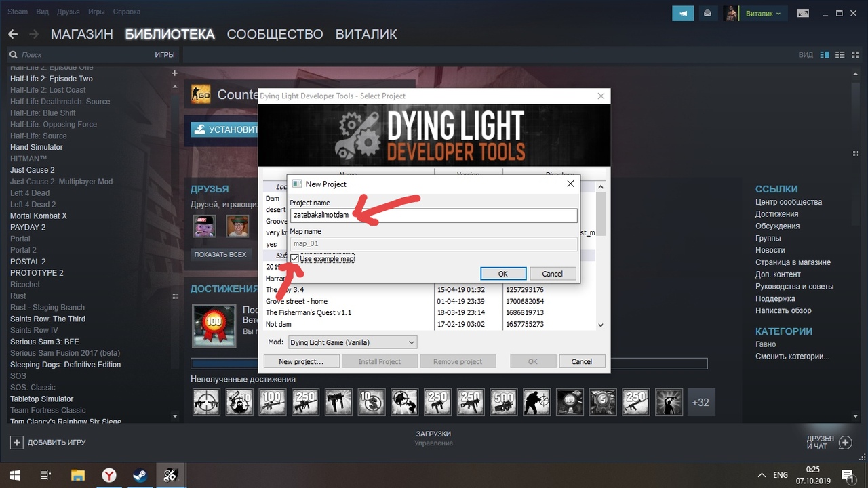Image resolution: width=868 pixels, height=488 pixels.
Task: Select The Fisherman's Quest v1.1 project row
Action: pos(430,312)
